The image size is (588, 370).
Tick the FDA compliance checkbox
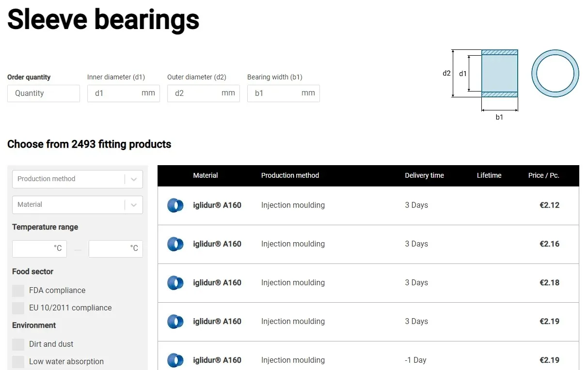18,291
